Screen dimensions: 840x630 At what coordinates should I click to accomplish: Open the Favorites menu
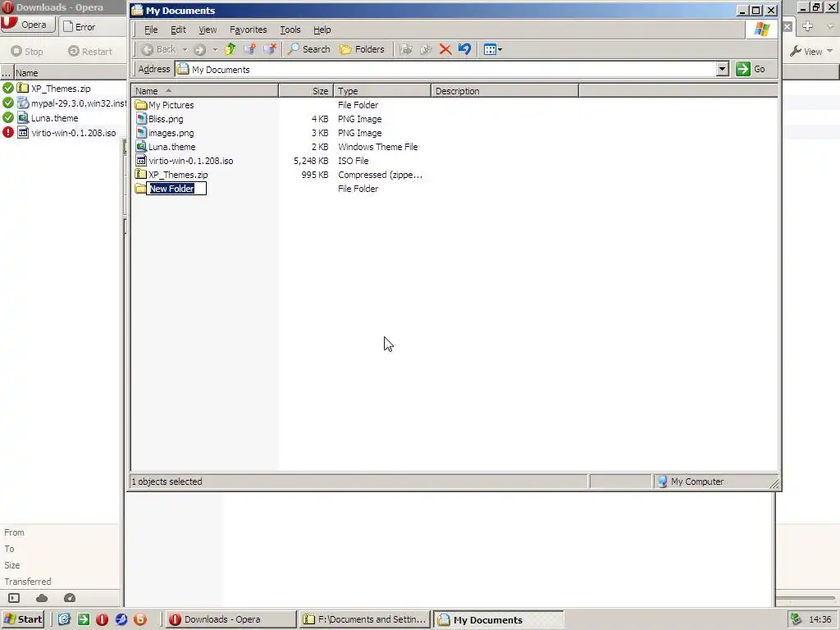click(x=248, y=30)
